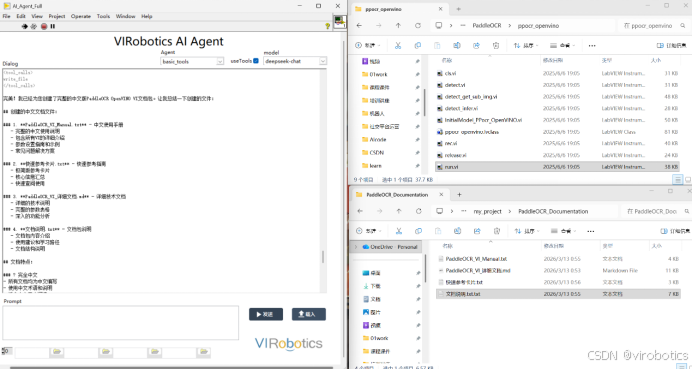Share icon in the ppocr_openvino window toolbar
The height and width of the screenshot is (369, 693).
pos(476,46)
